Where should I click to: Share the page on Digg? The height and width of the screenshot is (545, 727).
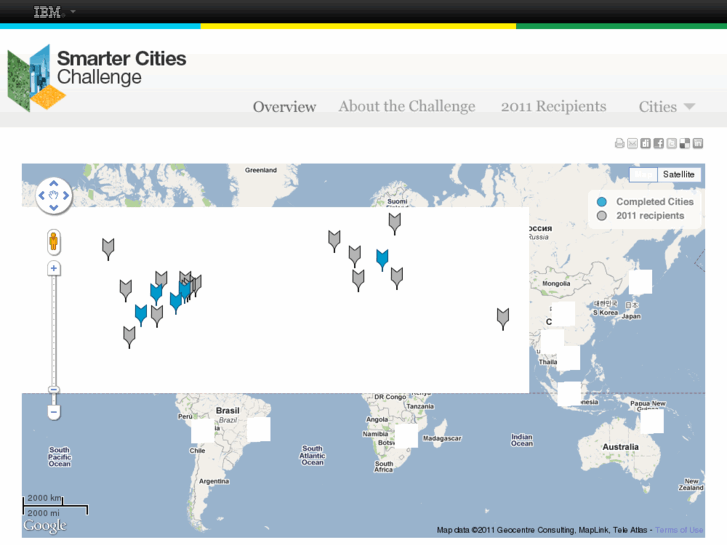coord(645,143)
